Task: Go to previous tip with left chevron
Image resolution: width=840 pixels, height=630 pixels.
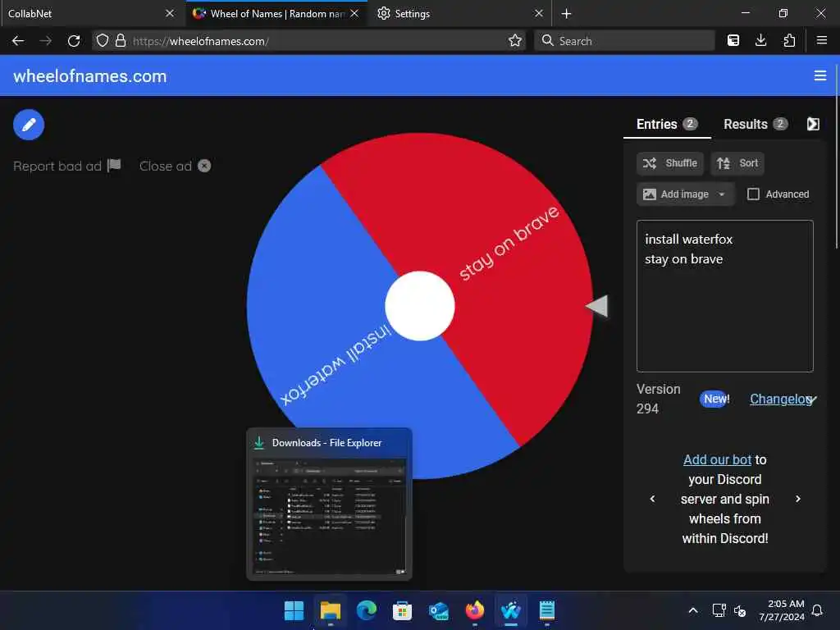Action: tap(652, 499)
